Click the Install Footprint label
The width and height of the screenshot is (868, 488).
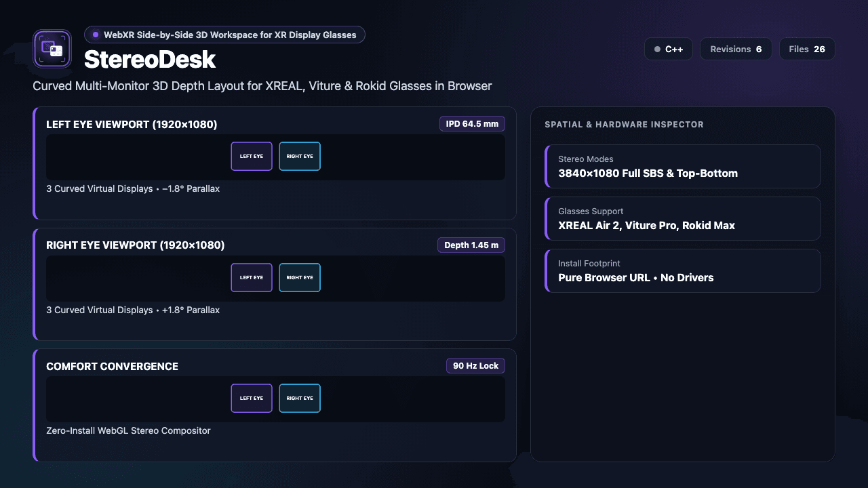coord(589,264)
